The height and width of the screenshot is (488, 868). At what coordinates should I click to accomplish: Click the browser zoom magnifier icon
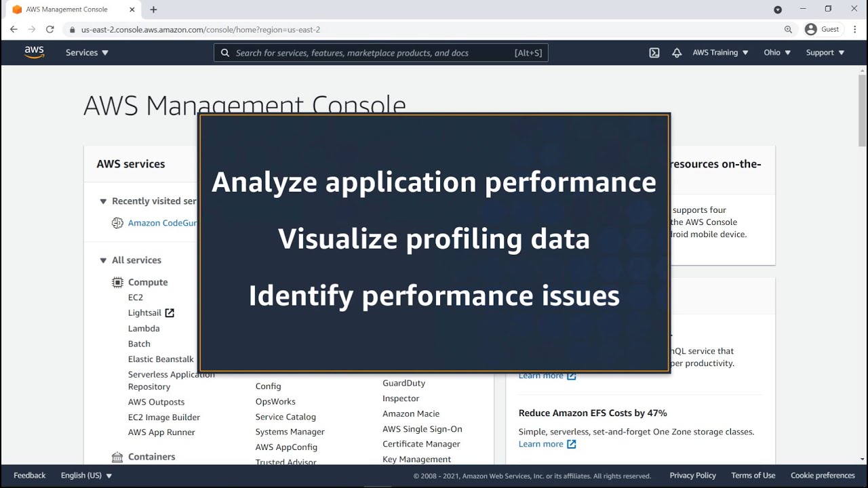coord(788,29)
